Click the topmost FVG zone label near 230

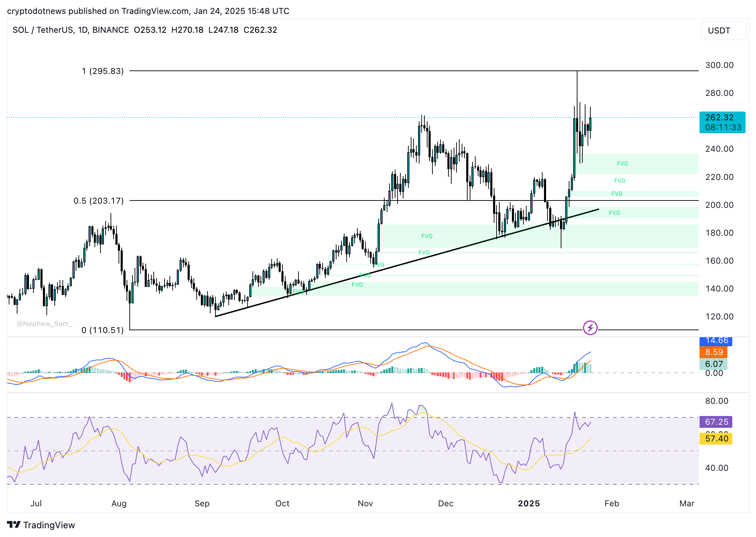tap(622, 164)
